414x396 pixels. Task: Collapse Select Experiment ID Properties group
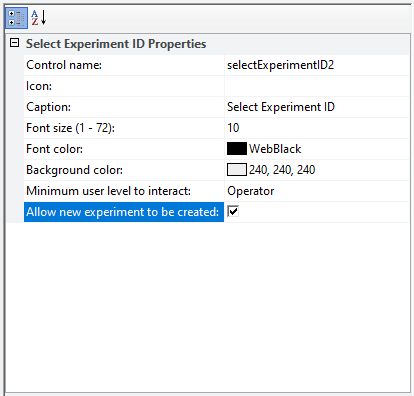[14, 43]
